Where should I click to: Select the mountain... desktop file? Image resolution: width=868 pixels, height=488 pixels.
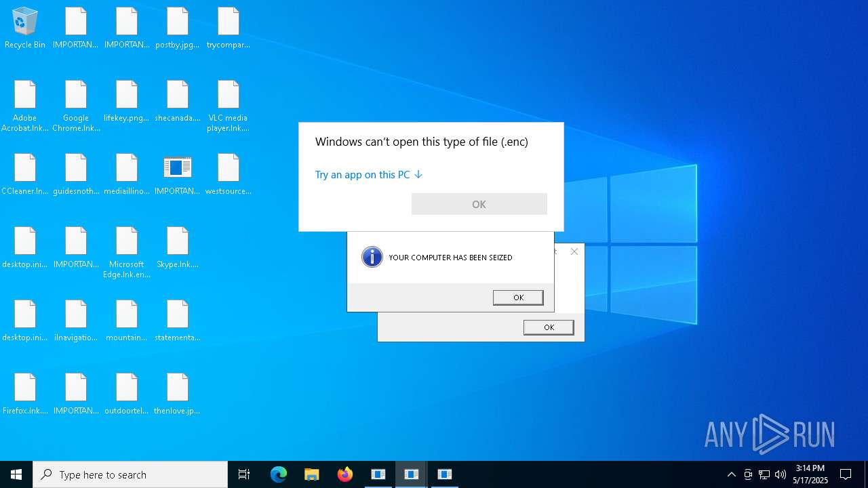click(127, 321)
